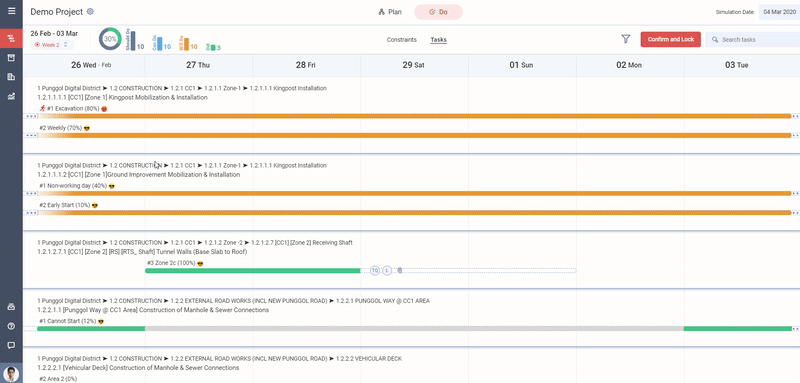Switch to Plan mode

(x=390, y=12)
